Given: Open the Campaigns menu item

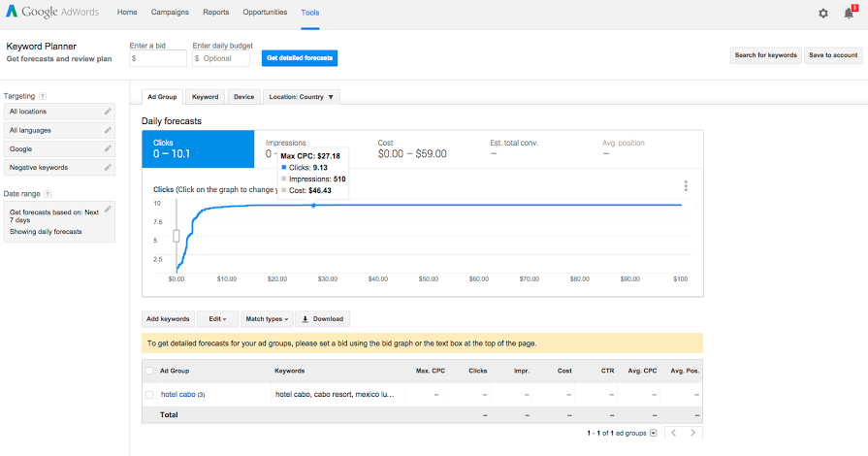Looking at the screenshot, I should pos(170,13).
